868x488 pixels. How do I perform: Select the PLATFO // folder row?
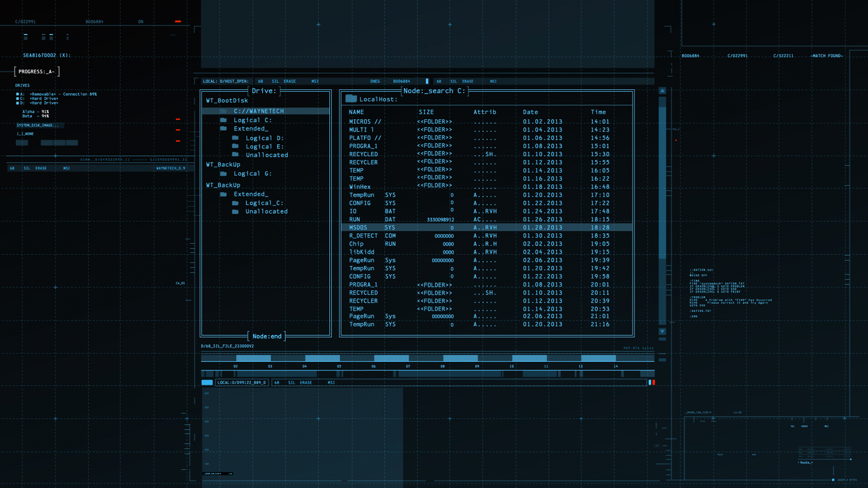[x=486, y=138]
